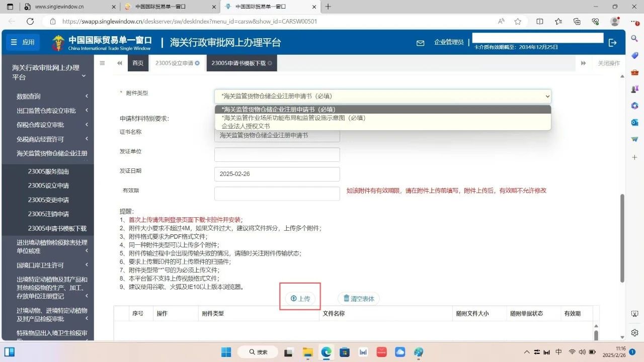Image resolution: width=644 pixels, height=362 pixels.
Task: Select the 企业法人授权文书 option
Action: tap(245, 126)
